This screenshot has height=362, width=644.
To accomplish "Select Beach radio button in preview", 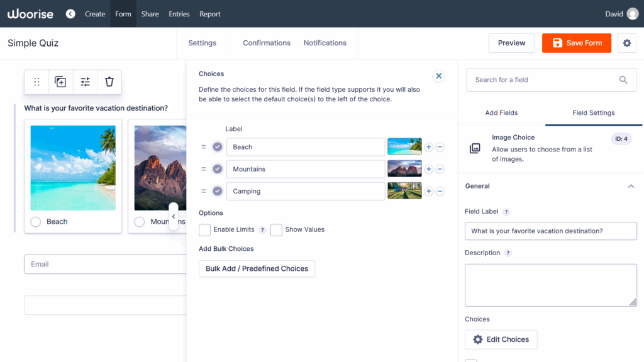I will click(36, 222).
